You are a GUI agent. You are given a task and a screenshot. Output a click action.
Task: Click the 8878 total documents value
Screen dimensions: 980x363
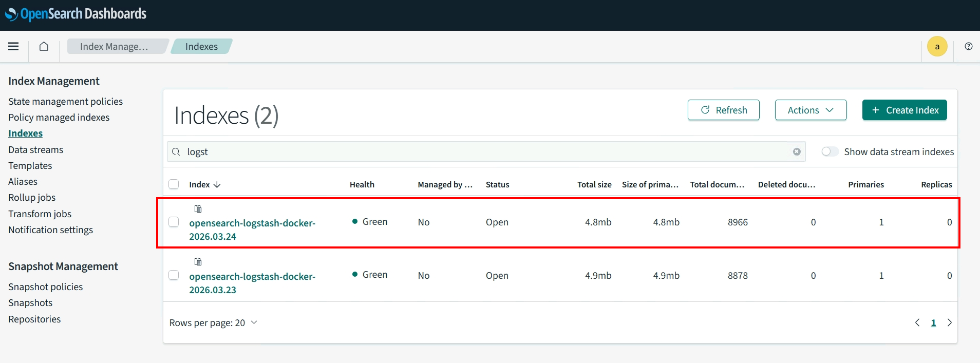[738, 275]
